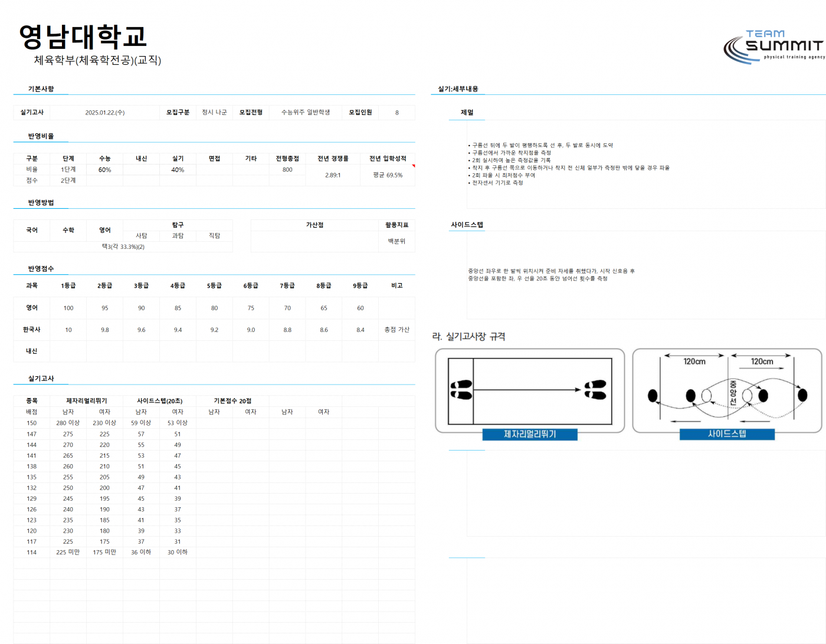Click the 전형총점 value 800
The height and width of the screenshot is (644, 826).
tap(287, 170)
